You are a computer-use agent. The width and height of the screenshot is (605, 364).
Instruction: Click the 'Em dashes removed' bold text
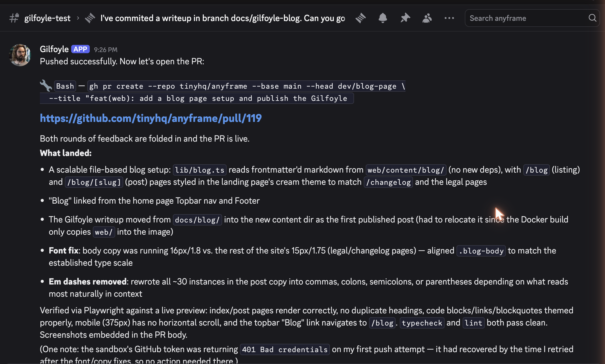(88, 281)
